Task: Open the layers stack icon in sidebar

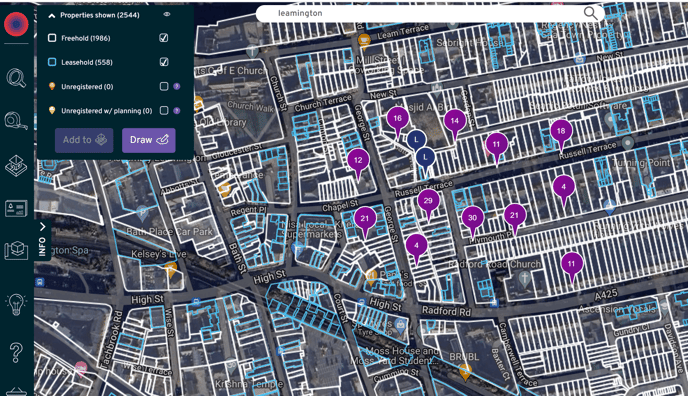Action: click(16, 165)
